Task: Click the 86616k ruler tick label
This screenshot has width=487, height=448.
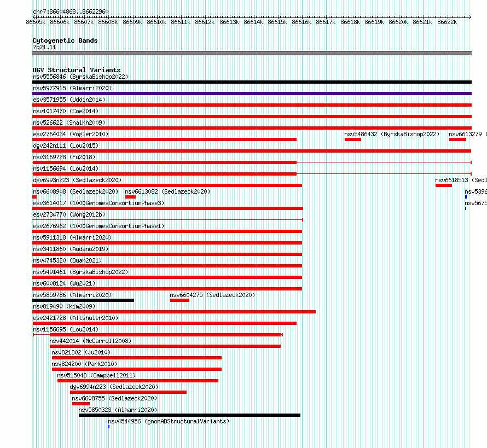Action: [x=302, y=22]
